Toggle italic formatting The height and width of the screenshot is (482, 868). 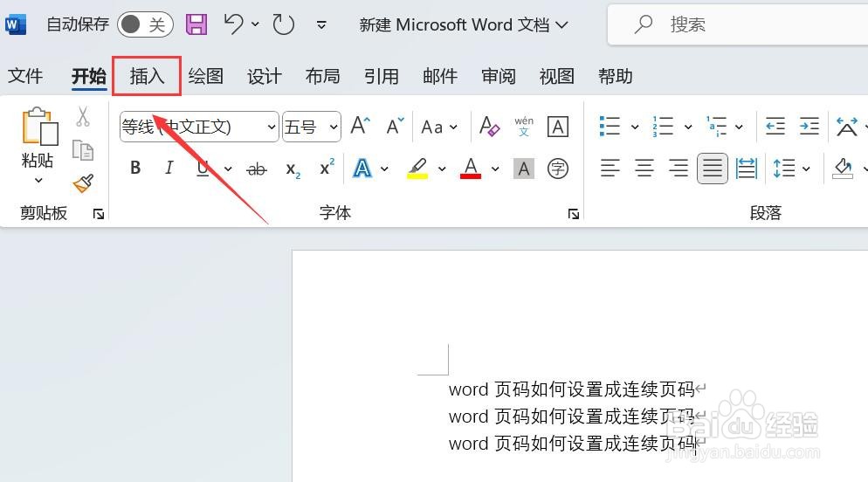(169, 168)
